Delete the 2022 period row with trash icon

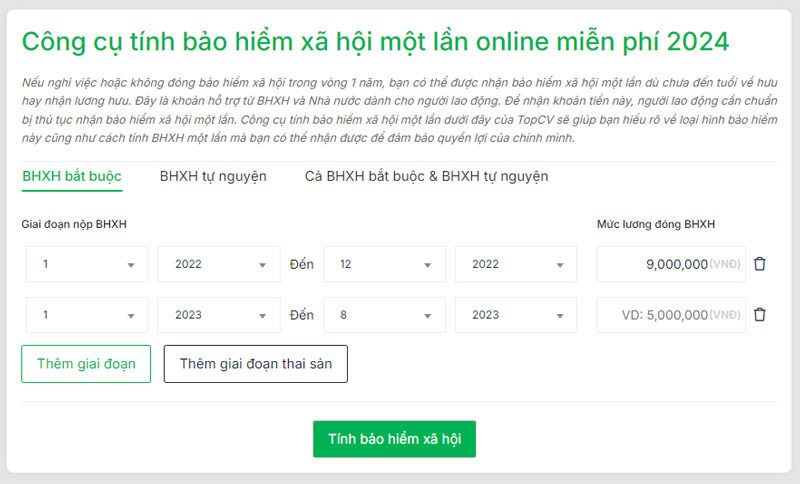760,264
